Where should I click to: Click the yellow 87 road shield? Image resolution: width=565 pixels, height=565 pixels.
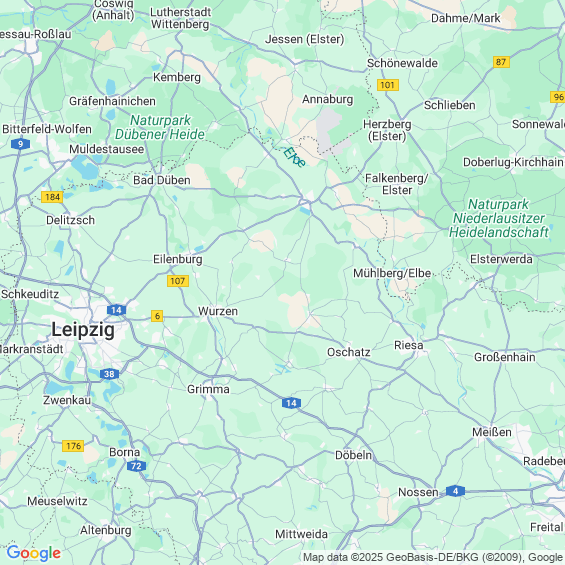[501, 62]
